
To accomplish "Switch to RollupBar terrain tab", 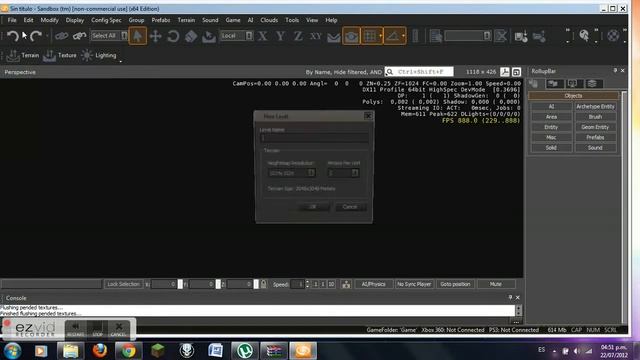I will [553, 84].
